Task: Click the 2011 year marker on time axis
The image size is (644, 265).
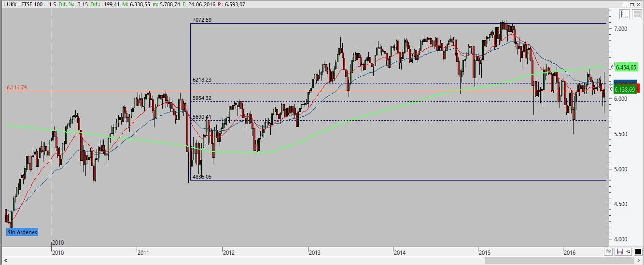Action: pos(143,252)
